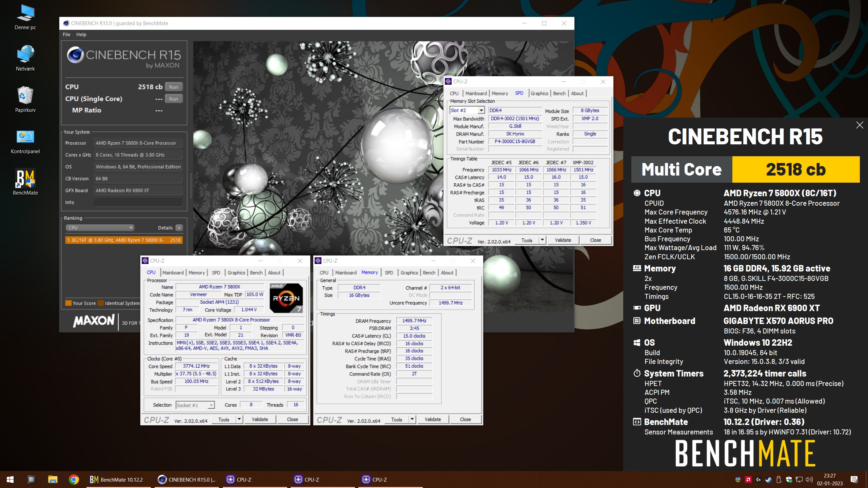Open the Kontrolpanel desktop icon
The width and height of the screenshot is (868, 488).
tap(25, 142)
